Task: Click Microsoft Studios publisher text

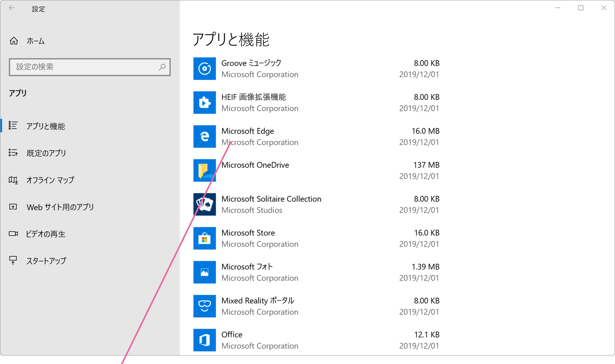Action: tap(252, 210)
